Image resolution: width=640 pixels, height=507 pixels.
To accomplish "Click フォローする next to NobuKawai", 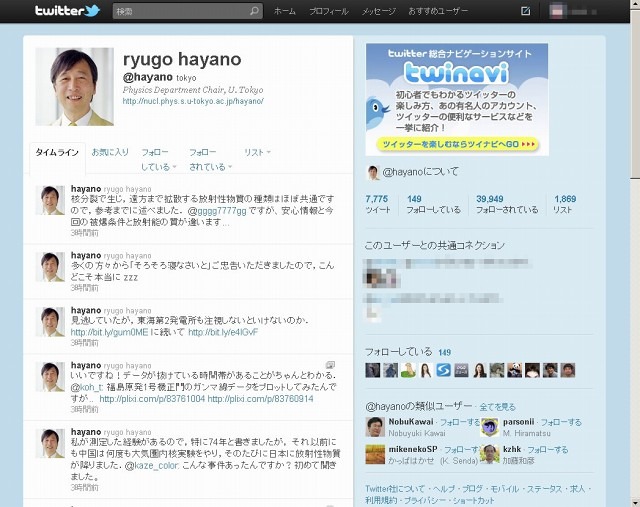I will pyautogui.click(x=460, y=422).
